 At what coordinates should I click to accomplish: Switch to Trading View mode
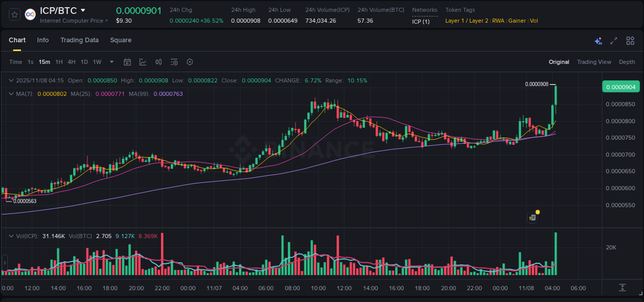coord(594,62)
